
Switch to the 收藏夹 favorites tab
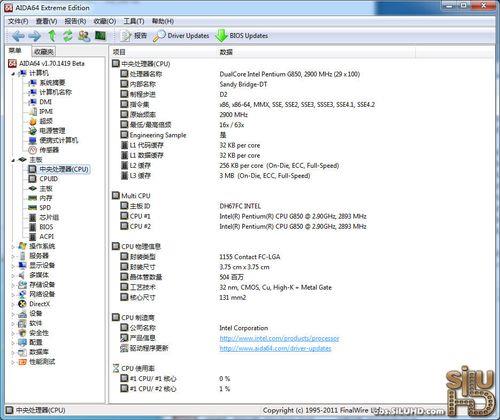tap(44, 52)
